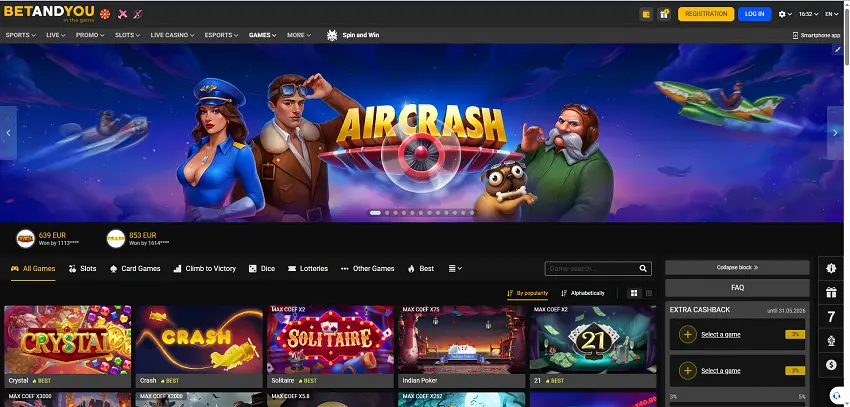The height and width of the screenshot is (407, 850).
Task: Expand the Games menu
Action: pos(262,35)
